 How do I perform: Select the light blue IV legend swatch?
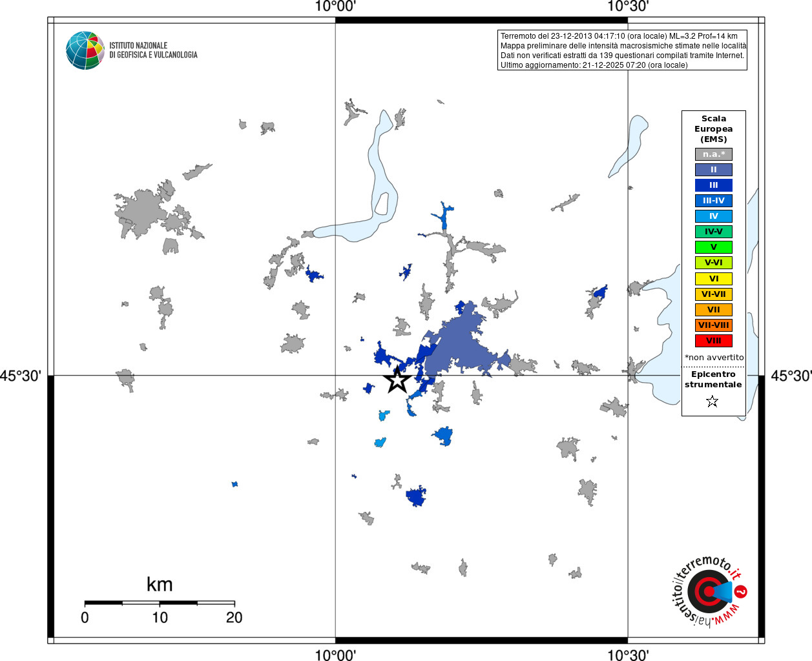[714, 216]
